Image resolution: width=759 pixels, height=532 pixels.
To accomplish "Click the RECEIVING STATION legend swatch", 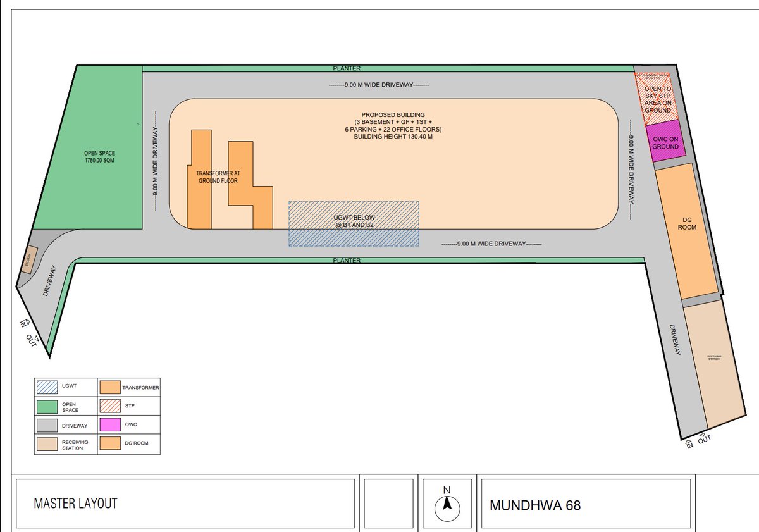I will (x=49, y=444).
